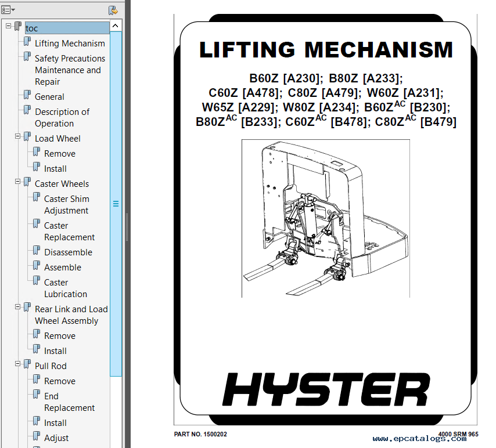
Task: Open the Caster Replacement bookmark
Action: tap(69, 232)
